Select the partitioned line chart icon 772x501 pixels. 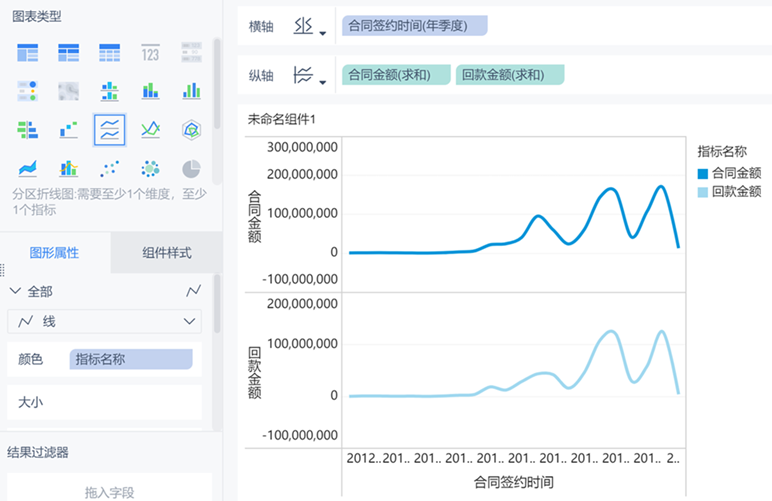109,129
